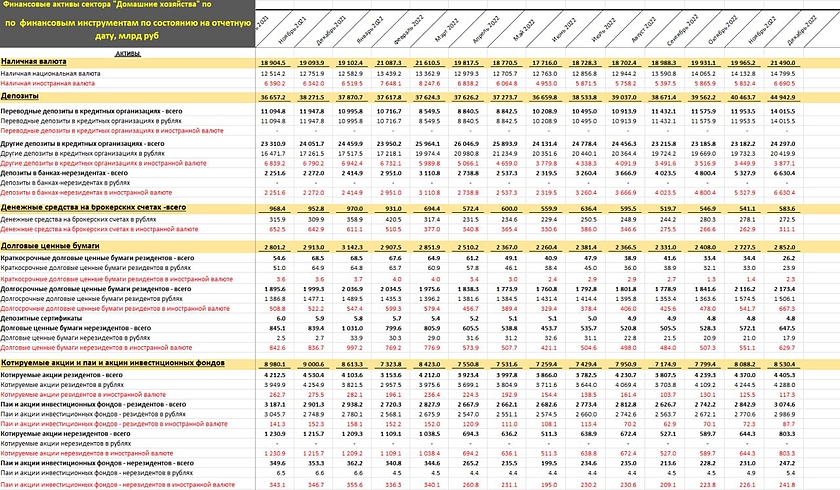Screen dimensions: 840x490
Task: Click the 18 904.5 cell in Наличная валюта row
Action: [x=273, y=62]
